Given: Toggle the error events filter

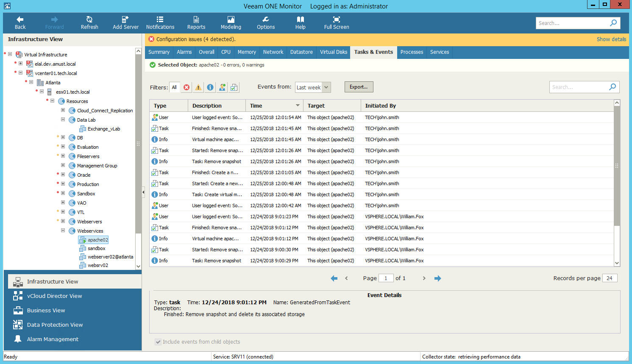Looking at the screenshot, I should click(x=187, y=87).
